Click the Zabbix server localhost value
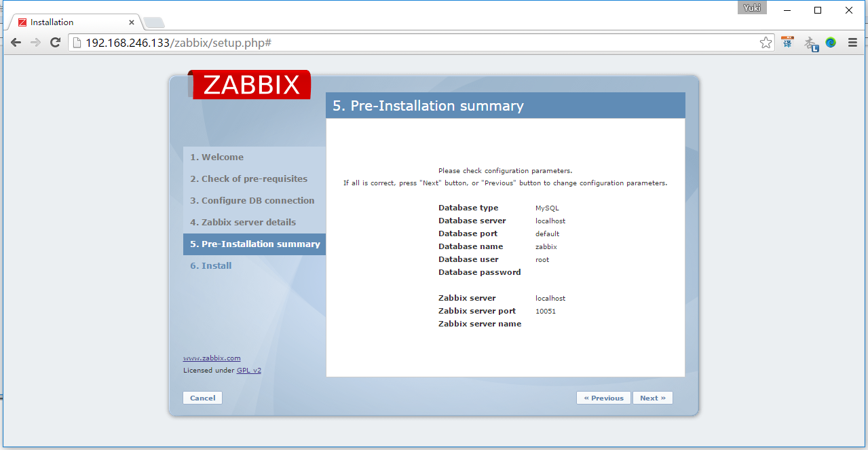 (550, 299)
